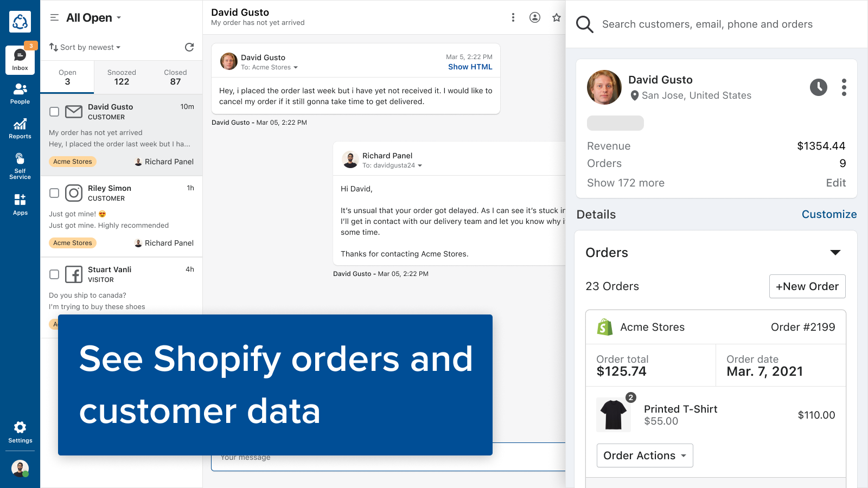
Task: Open Self Service in sidebar
Action: (20, 165)
